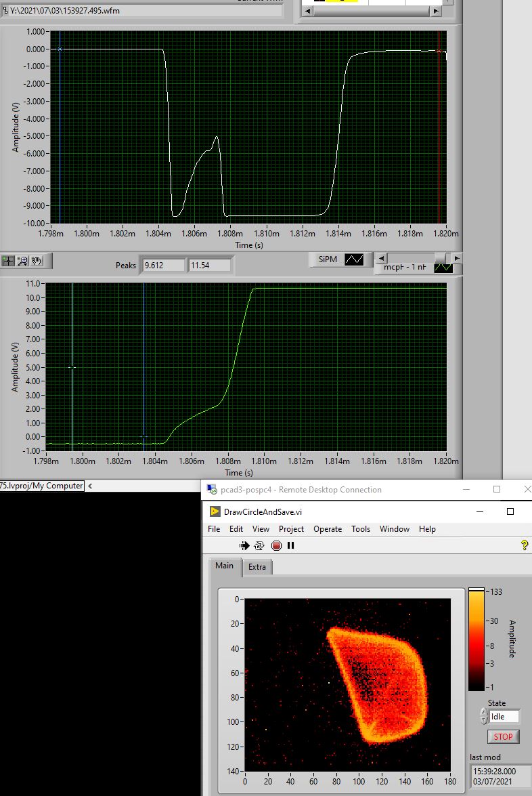Image resolution: width=532 pixels, height=796 pixels.
Task: Click the first Peaks value 9.612
Action: coord(163,265)
